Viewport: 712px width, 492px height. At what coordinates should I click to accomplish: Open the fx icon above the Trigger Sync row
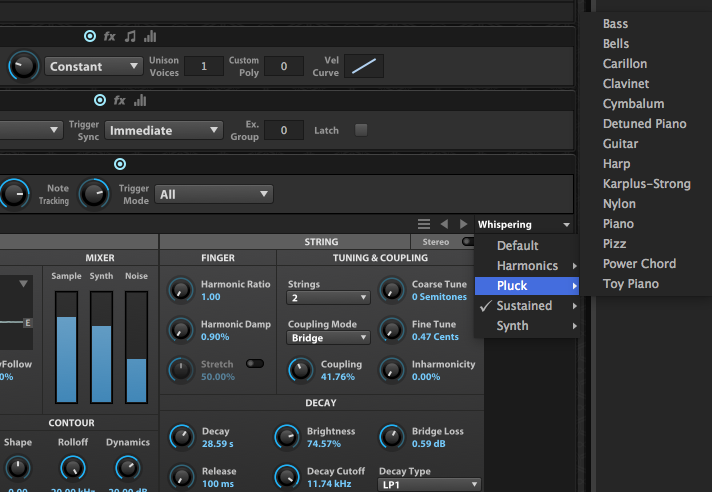[119, 100]
